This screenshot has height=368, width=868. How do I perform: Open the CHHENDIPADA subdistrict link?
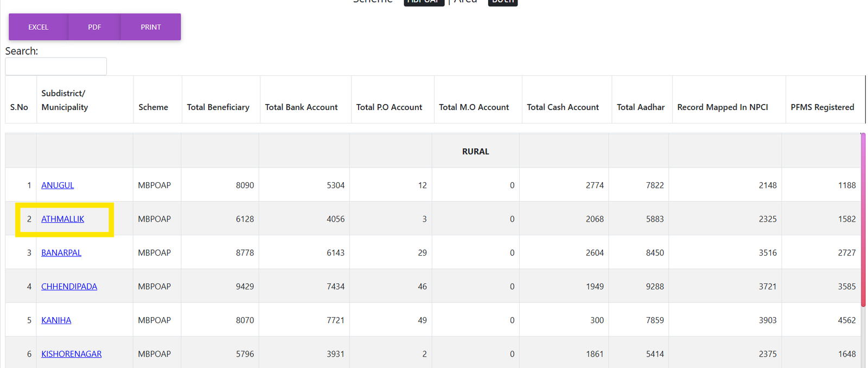(69, 286)
